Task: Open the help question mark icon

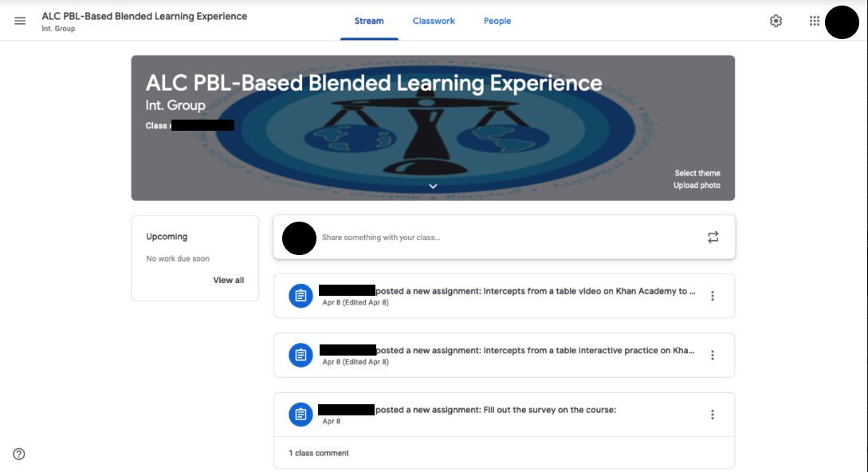Action: coord(19,454)
